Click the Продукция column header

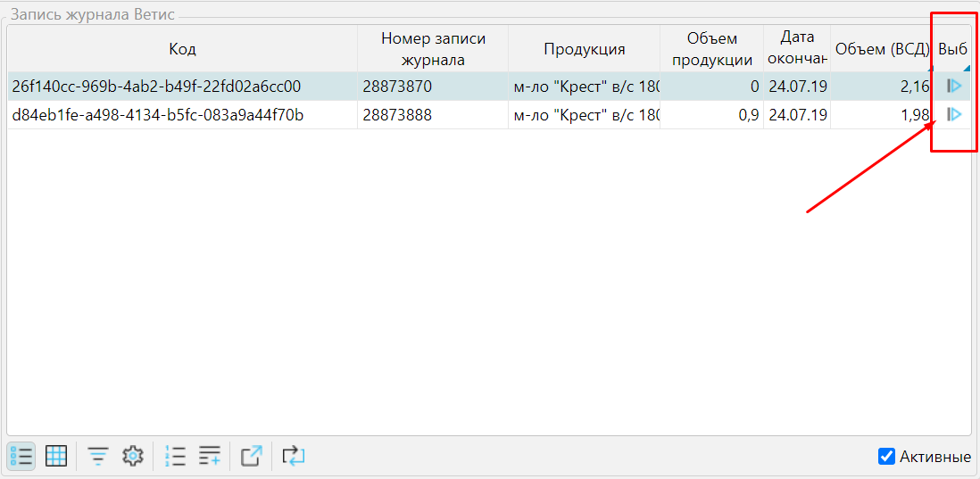click(584, 49)
